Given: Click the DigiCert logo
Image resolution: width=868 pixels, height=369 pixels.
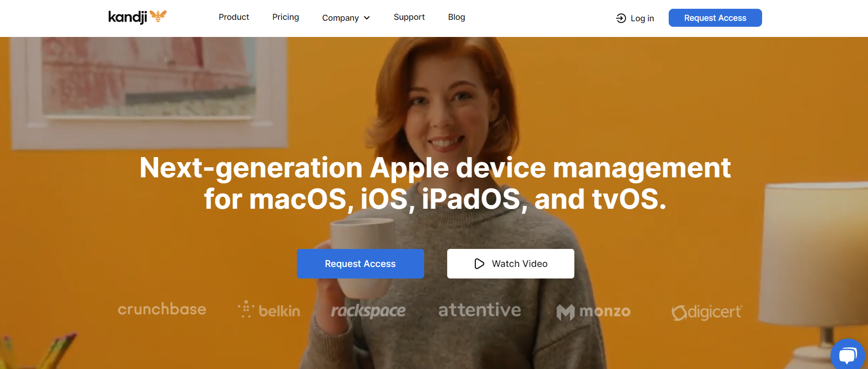Looking at the screenshot, I should tap(707, 312).
